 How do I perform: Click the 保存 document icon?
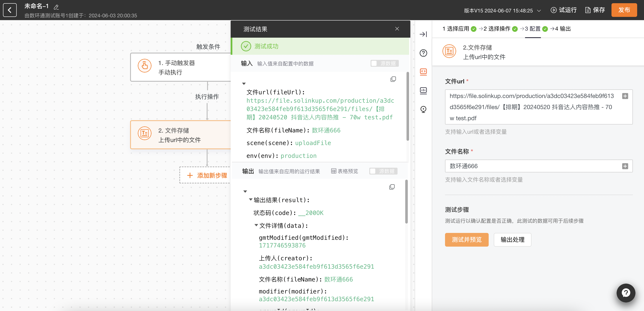588,10
